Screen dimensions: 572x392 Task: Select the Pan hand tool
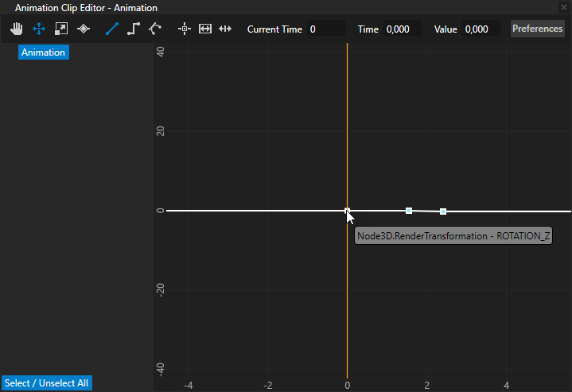[x=17, y=29]
